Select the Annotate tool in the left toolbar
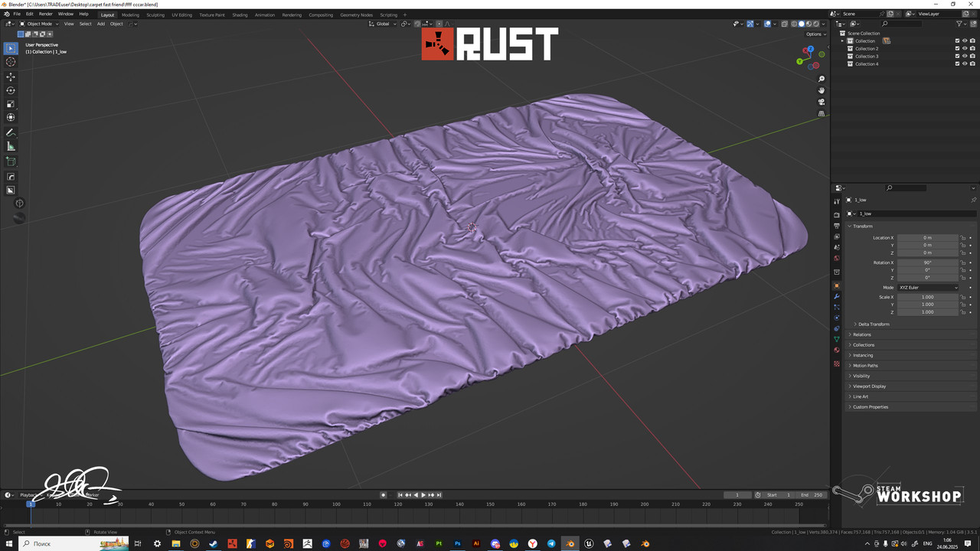980x551 pixels. click(x=11, y=133)
